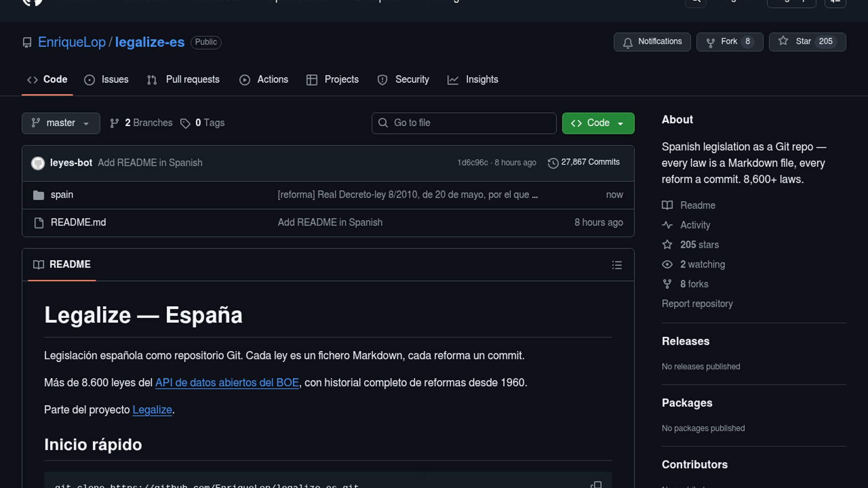
Task: Click the leyes-bot avatar image
Action: (38, 163)
